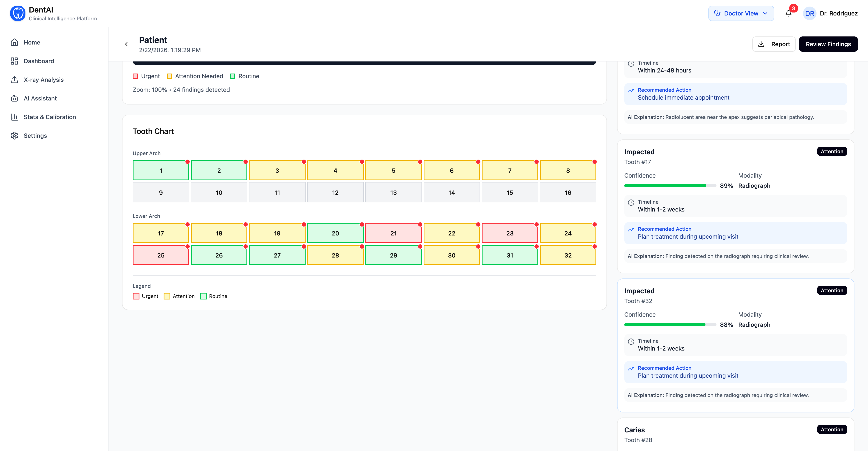Click the DR user avatar
Screen dimensions: 868x451
(809, 14)
